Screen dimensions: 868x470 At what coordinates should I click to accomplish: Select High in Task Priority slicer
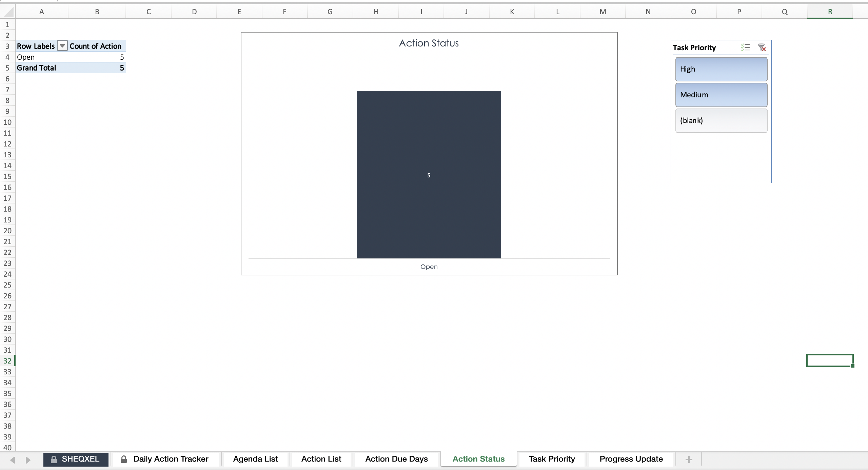(x=721, y=69)
